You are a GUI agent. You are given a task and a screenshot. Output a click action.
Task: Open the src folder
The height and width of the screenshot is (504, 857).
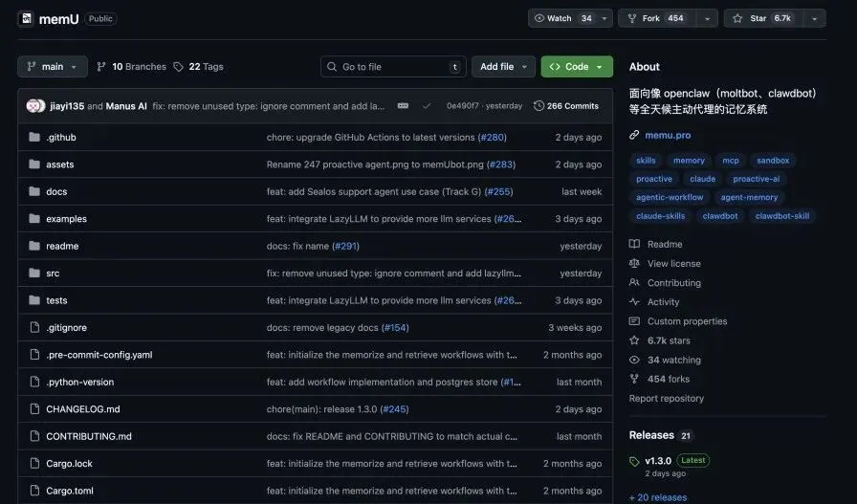[x=53, y=274]
